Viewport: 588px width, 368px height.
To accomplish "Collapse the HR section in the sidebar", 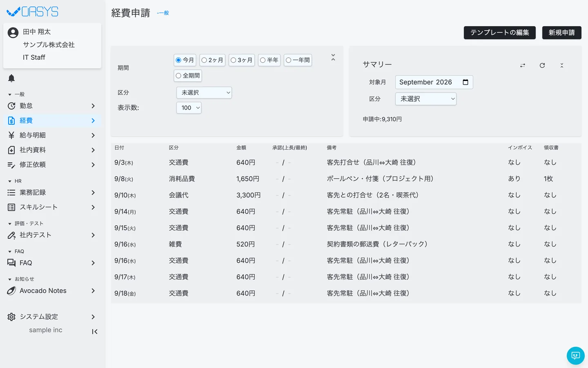I will coord(10,181).
